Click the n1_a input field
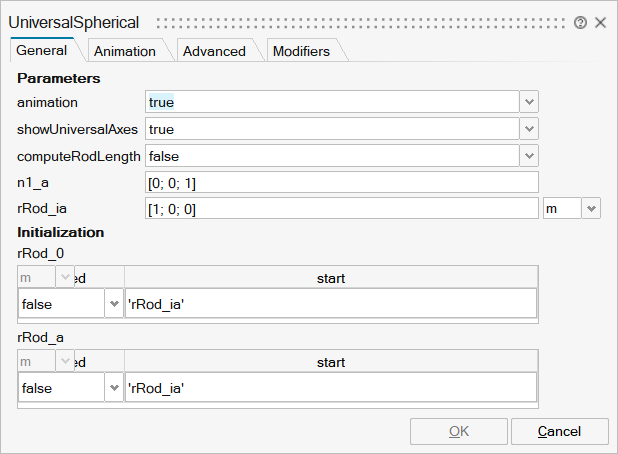The image size is (618, 454). [x=342, y=182]
